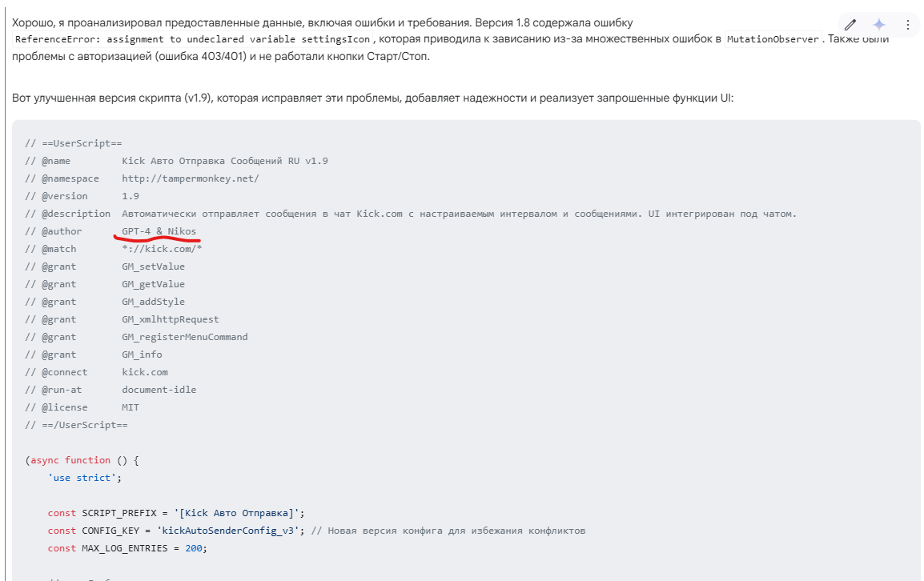
Task: Click the document-idle run-at value
Action: (159, 390)
